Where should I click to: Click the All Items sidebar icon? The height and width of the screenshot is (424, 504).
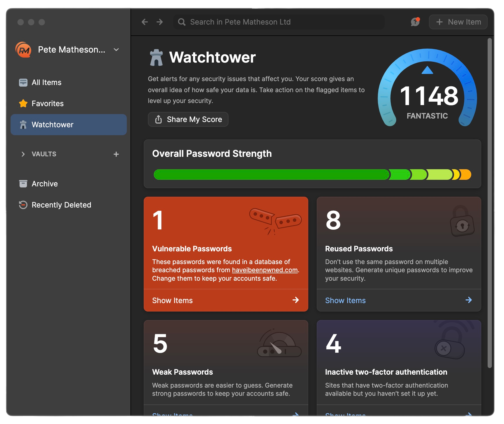[x=23, y=82]
